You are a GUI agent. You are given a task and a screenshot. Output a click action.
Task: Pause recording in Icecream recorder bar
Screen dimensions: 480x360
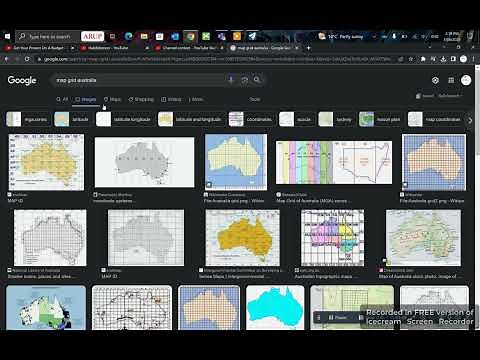click(337, 318)
